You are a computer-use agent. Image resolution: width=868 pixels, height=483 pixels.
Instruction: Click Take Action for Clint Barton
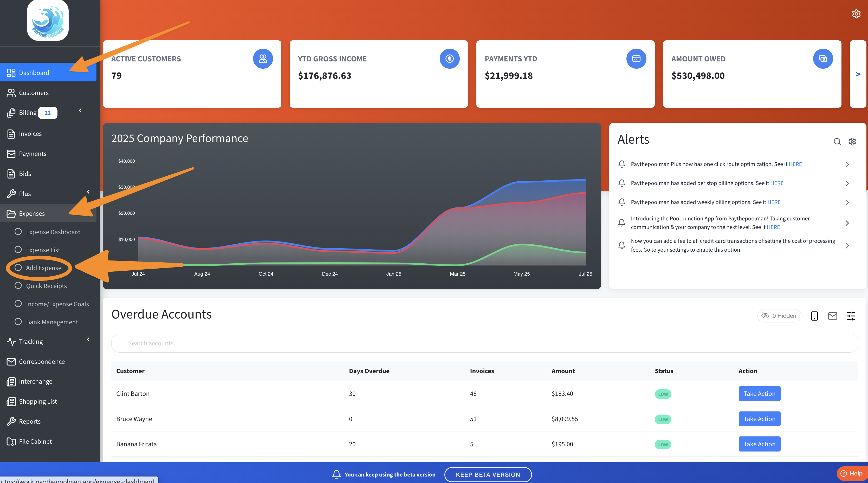click(759, 394)
